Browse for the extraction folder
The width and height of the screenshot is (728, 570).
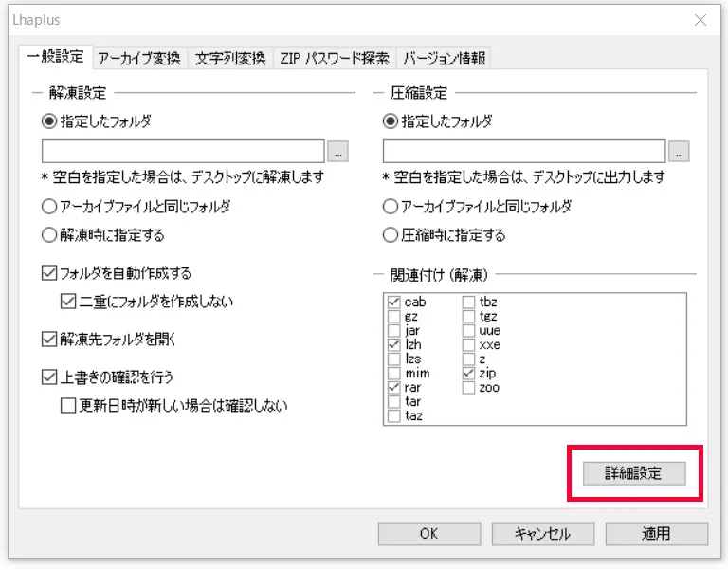[338, 152]
